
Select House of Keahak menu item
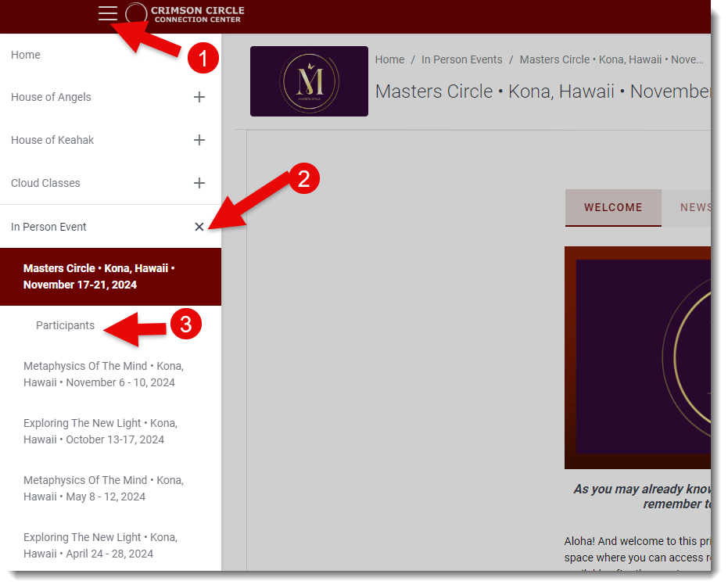[x=52, y=140]
